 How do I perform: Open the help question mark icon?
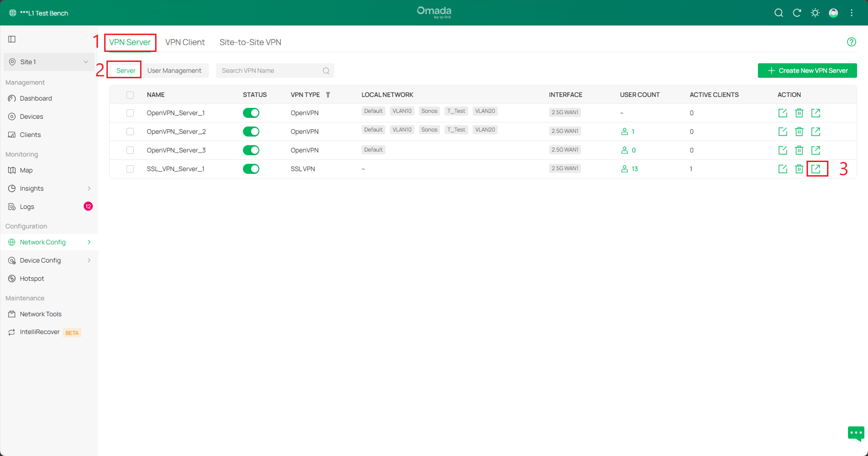[x=851, y=42]
